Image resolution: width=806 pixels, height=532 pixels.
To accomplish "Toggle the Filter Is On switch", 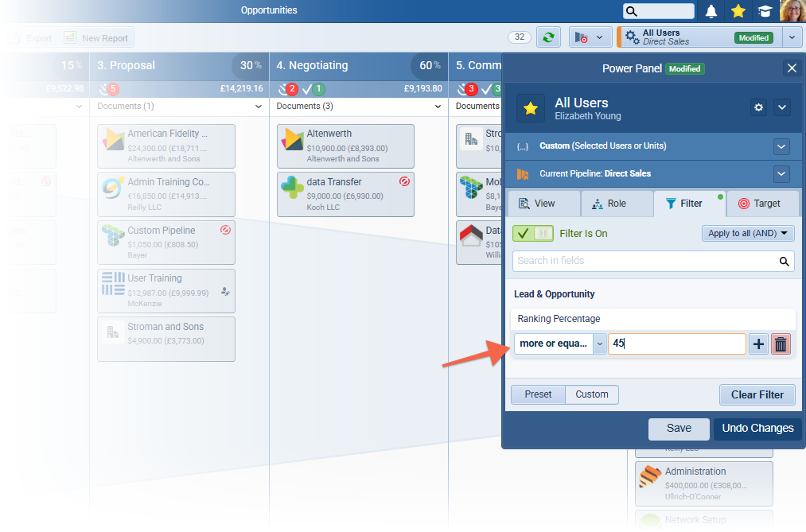I will pyautogui.click(x=532, y=233).
